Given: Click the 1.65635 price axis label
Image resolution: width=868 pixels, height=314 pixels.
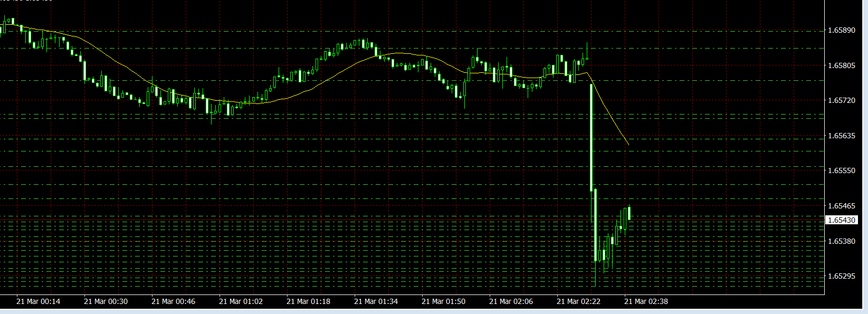Looking at the screenshot, I should click(x=842, y=136).
